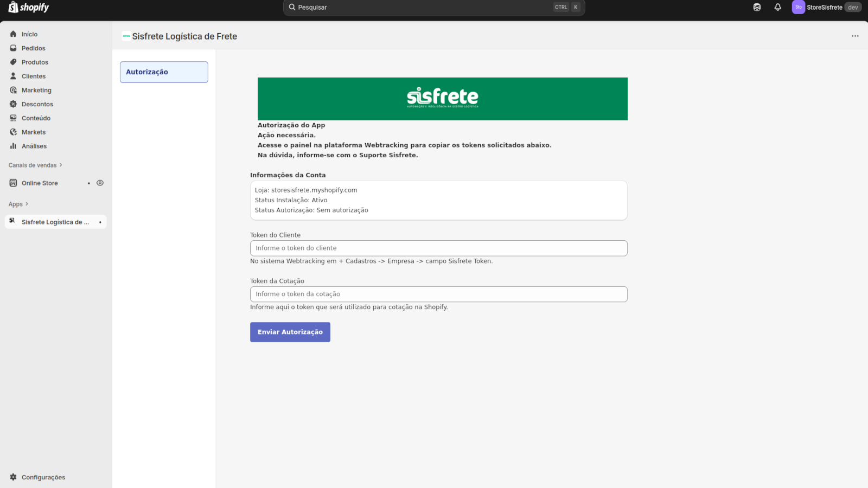The height and width of the screenshot is (488, 868).
Task: Open the three-dot more actions menu
Action: pos(855,36)
